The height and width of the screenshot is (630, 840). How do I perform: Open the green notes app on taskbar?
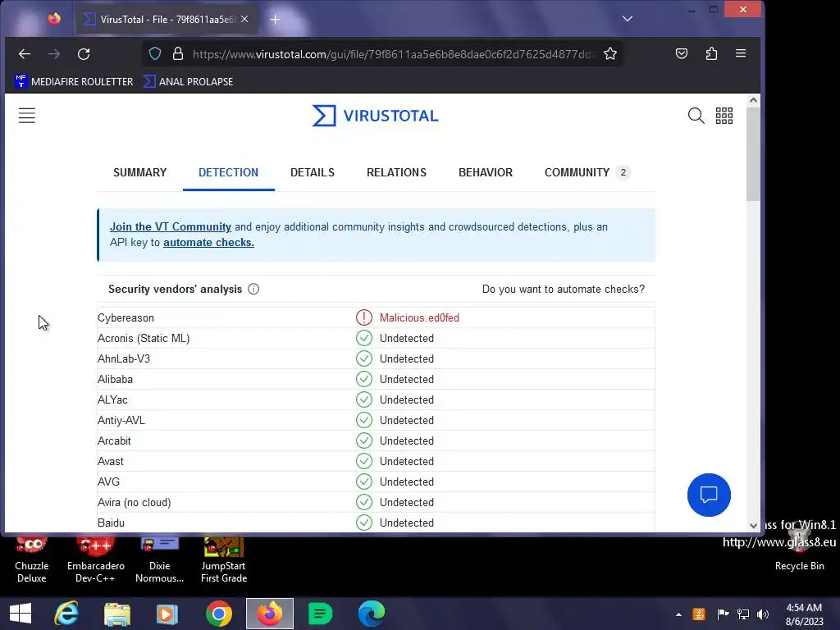point(321,614)
